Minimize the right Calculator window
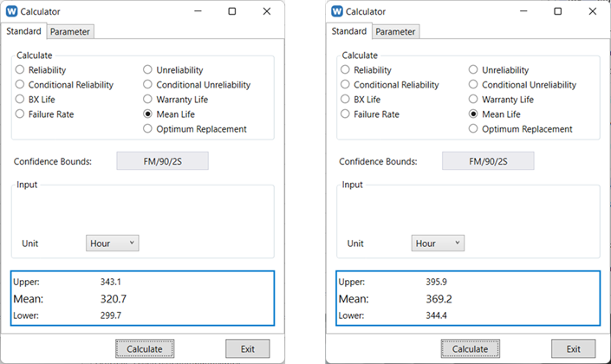This screenshot has width=611, height=364. (524, 11)
